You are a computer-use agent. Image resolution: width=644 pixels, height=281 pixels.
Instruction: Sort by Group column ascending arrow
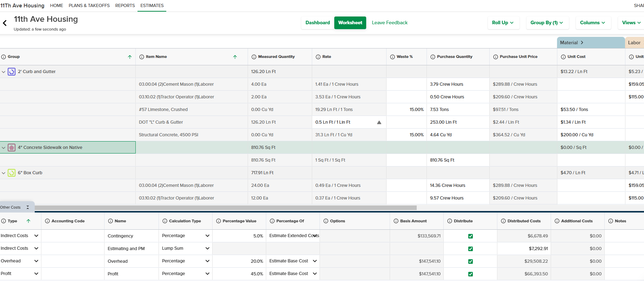[x=130, y=57]
